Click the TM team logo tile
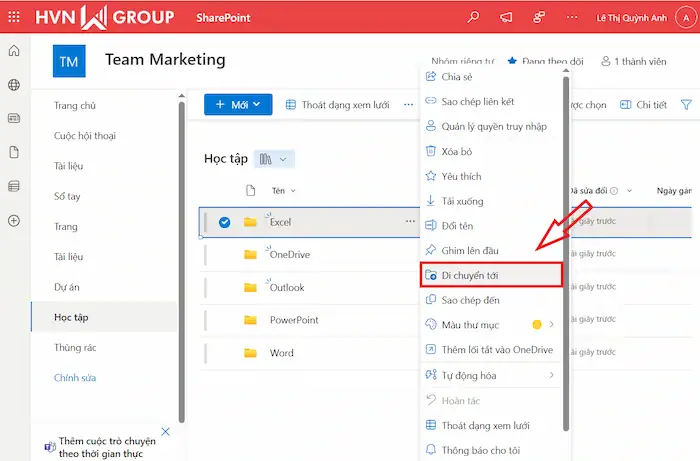The width and height of the screenshot is (700, 461). click(69, 62)
